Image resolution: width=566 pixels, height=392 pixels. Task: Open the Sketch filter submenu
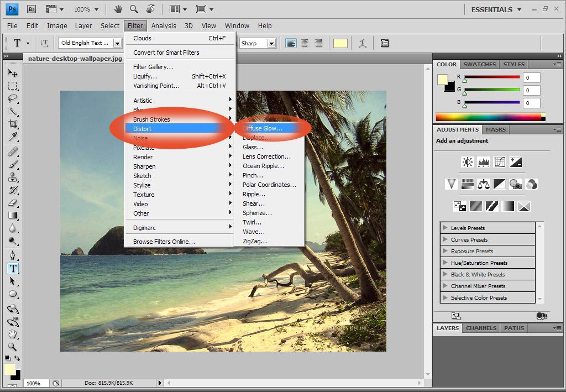coord(180,176)
